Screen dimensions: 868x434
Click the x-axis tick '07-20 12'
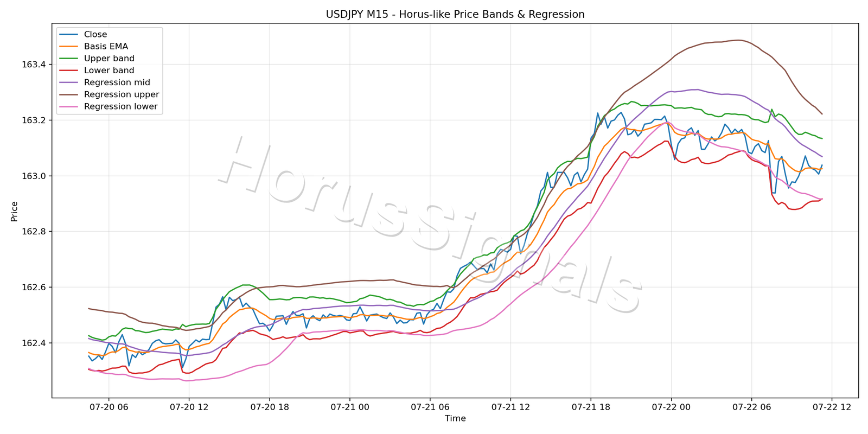click(x=189, y=407)
